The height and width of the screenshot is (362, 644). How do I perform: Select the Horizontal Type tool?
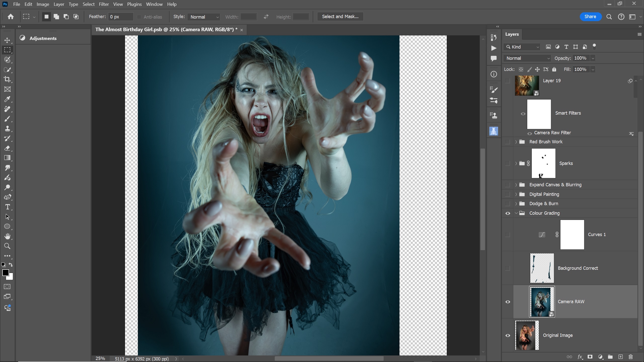(x=7, y=207)
